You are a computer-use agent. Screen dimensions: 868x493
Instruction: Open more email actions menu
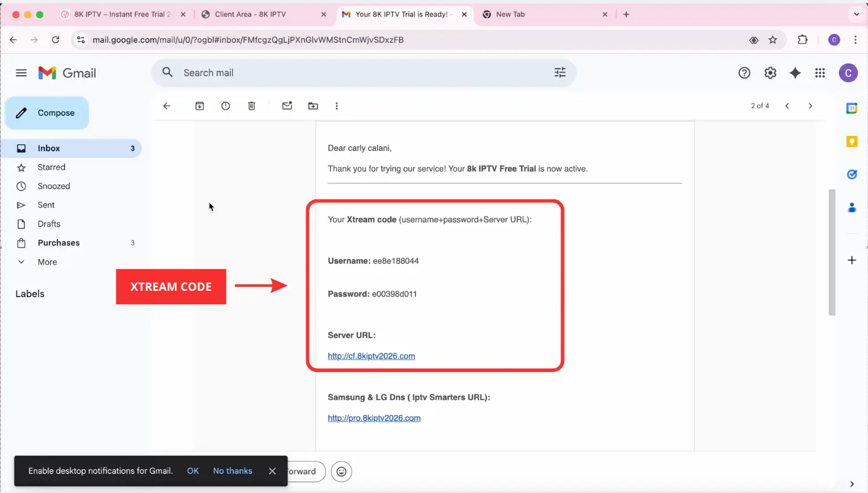tap(337, 106)
